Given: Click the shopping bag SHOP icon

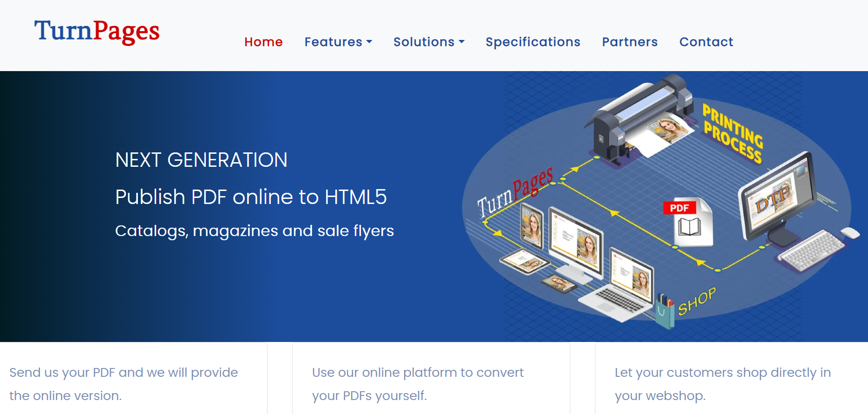Looking at the screenshot, I should pos(666,311).
